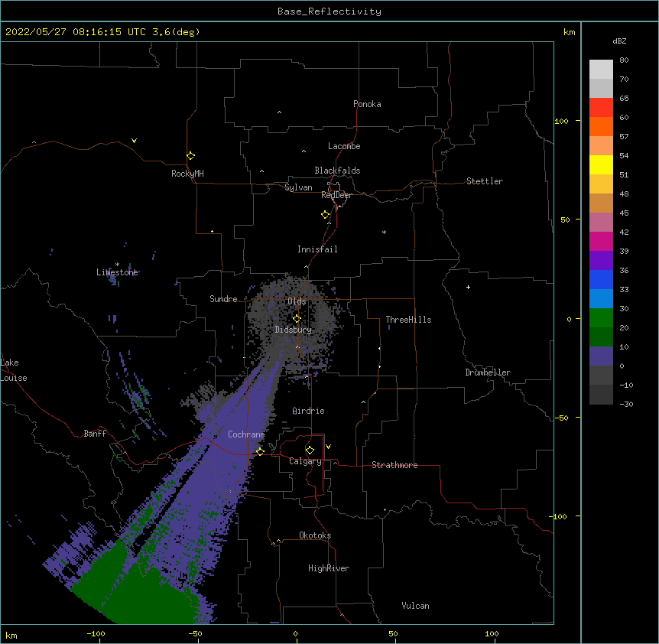This screenshot has height=644, width=659.
Task: Click the Sylvan label
Action: pyautogui.click(x=298, y=187)
